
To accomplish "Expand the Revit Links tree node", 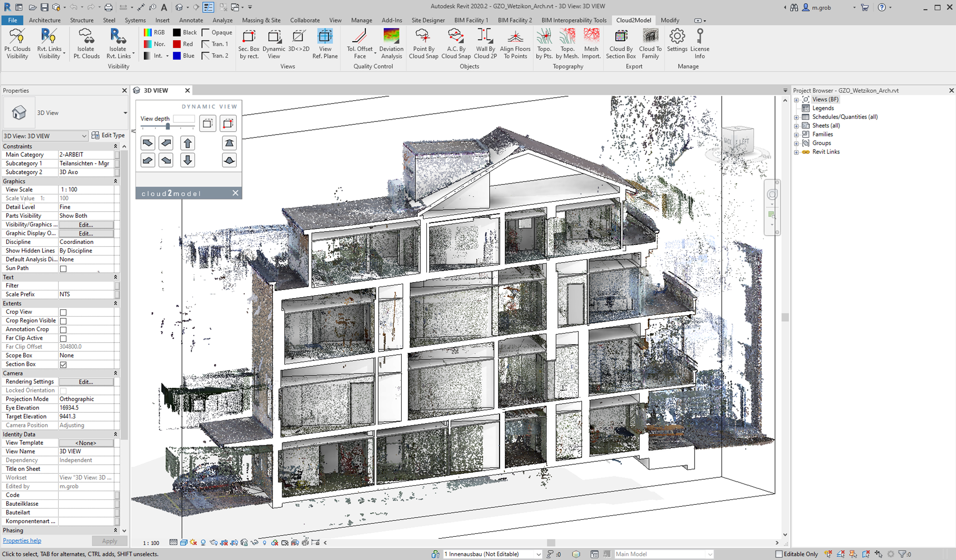I will coord(796,152).
